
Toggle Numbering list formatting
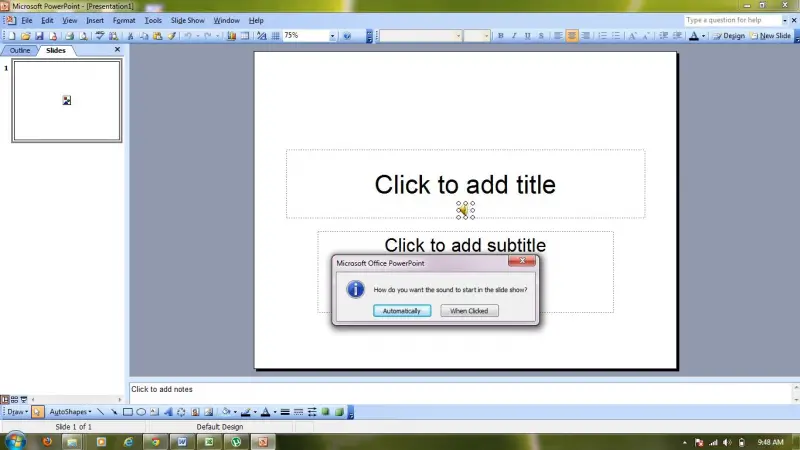click(603, 36)
